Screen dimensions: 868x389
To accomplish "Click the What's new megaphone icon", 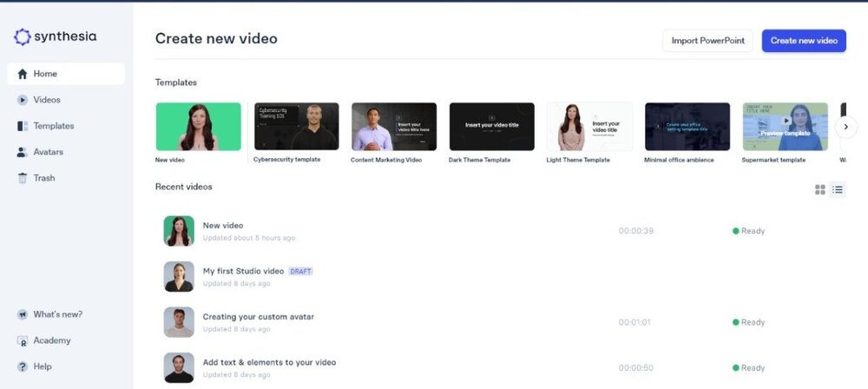I will [x=23, y=314].
